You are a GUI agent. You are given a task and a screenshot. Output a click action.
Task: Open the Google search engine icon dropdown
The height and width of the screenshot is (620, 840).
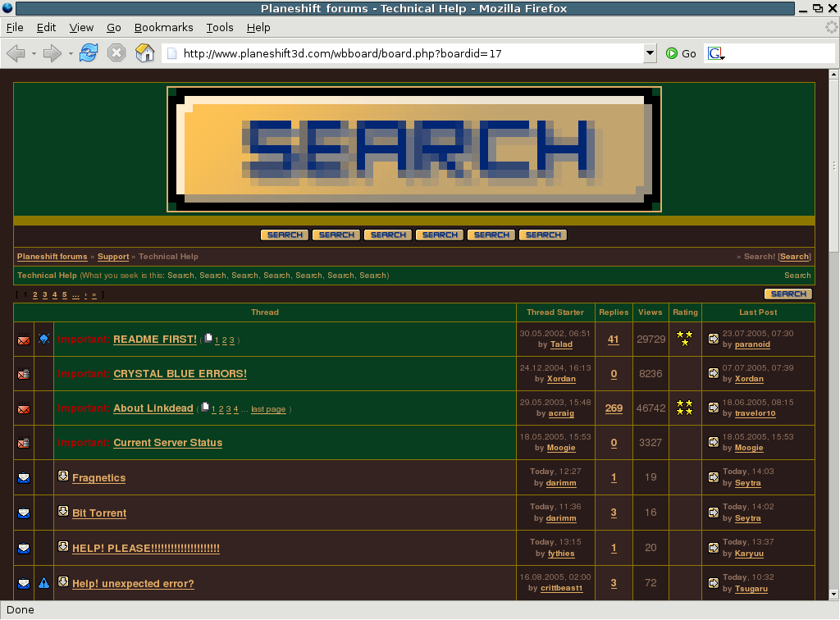click(716, 53)
